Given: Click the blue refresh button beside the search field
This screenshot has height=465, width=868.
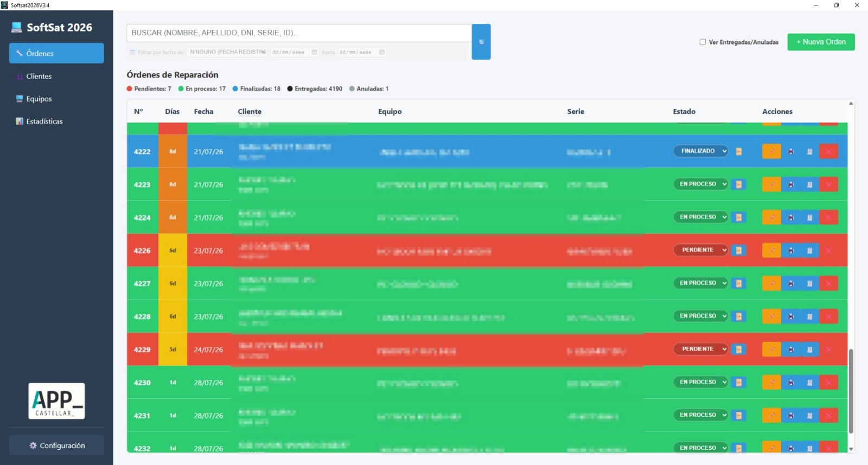Looking at the screenshot, I should (x=481, y=42).
